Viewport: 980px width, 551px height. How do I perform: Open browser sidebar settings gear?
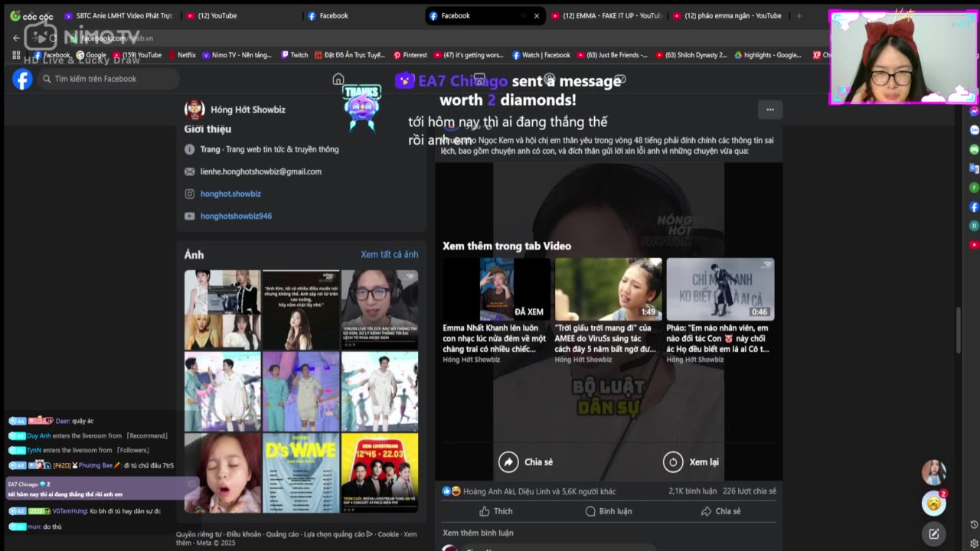pyautogui.click(x=974, y=542)
